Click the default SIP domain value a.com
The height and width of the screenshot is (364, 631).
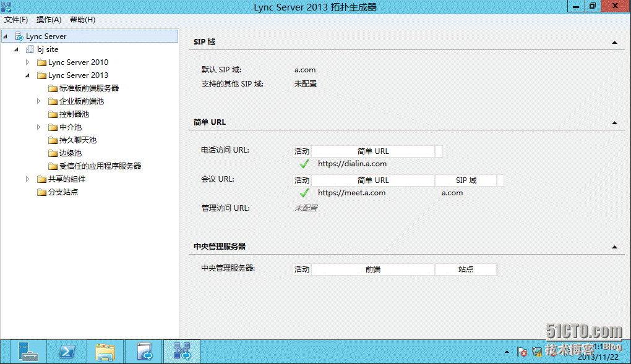[x=304, y=70]
